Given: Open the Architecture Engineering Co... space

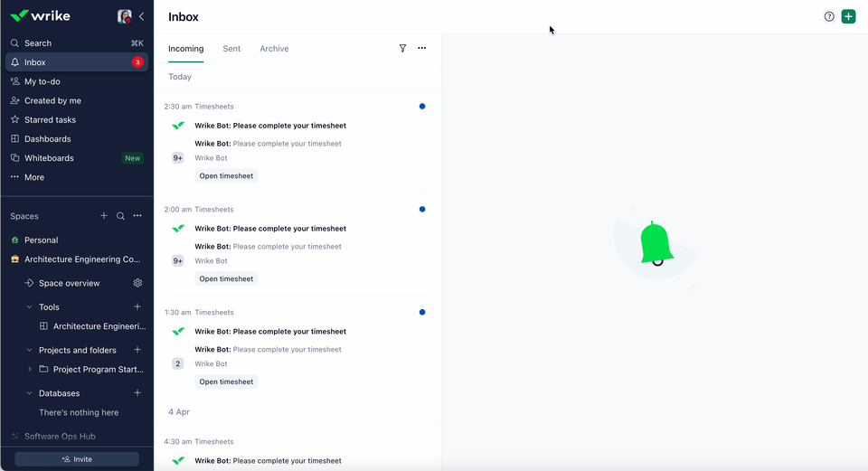Looking at the screenshot, I should point(77,259).
